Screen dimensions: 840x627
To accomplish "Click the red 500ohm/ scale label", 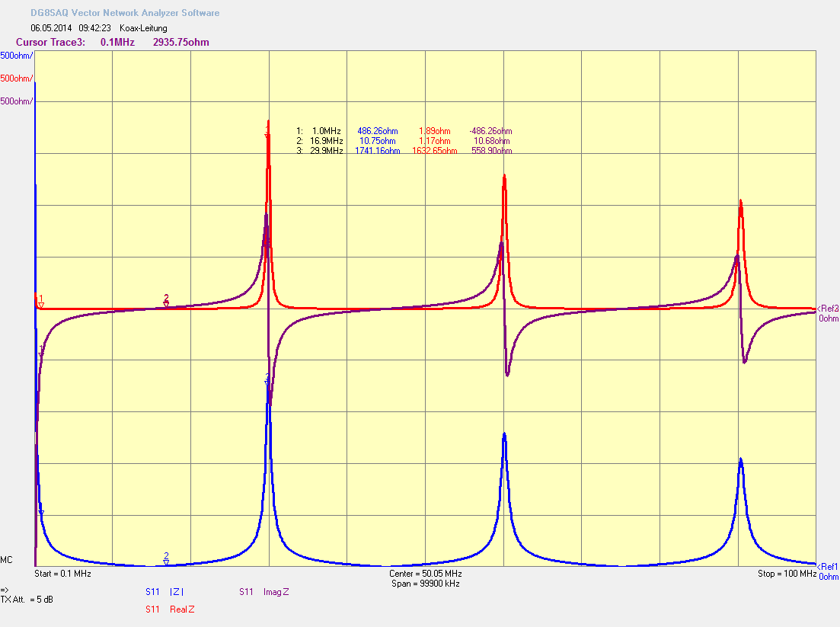I will click(17, 78).
